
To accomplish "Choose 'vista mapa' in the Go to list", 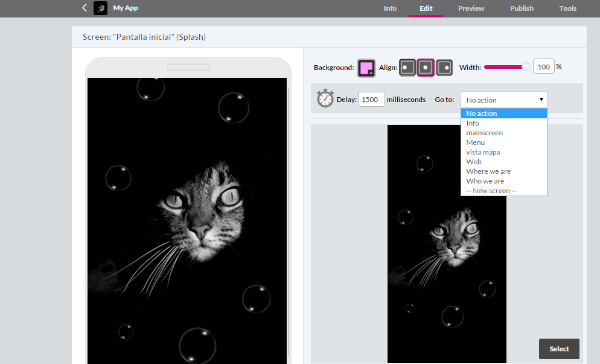I will coord(503,152).
